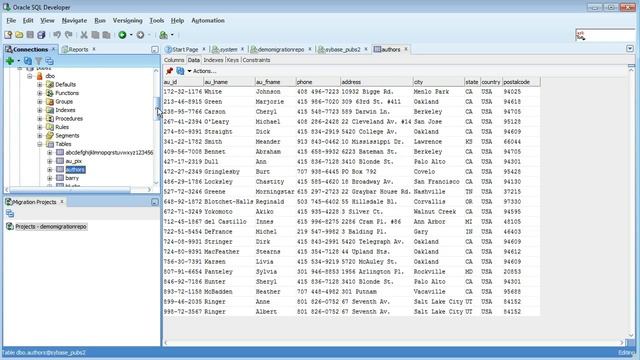640x360 pixels.
Task: Collapse the Tables folder
Action: coord(40,144)
